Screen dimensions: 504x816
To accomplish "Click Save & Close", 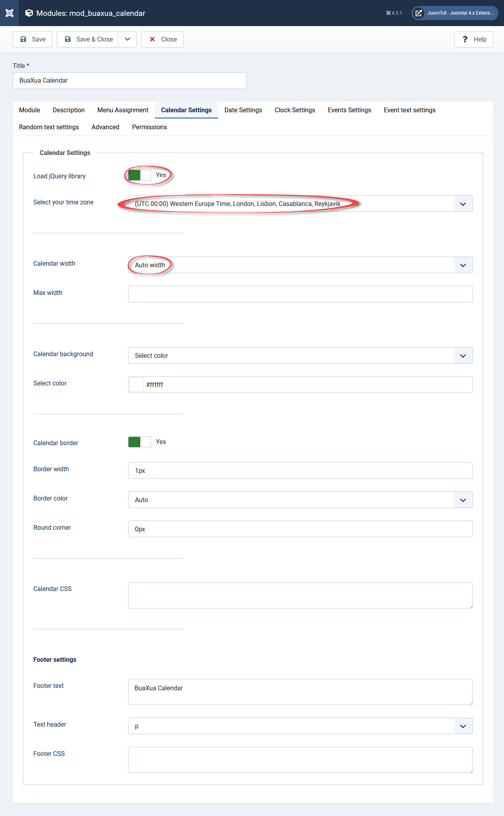I will pos(88,39).
